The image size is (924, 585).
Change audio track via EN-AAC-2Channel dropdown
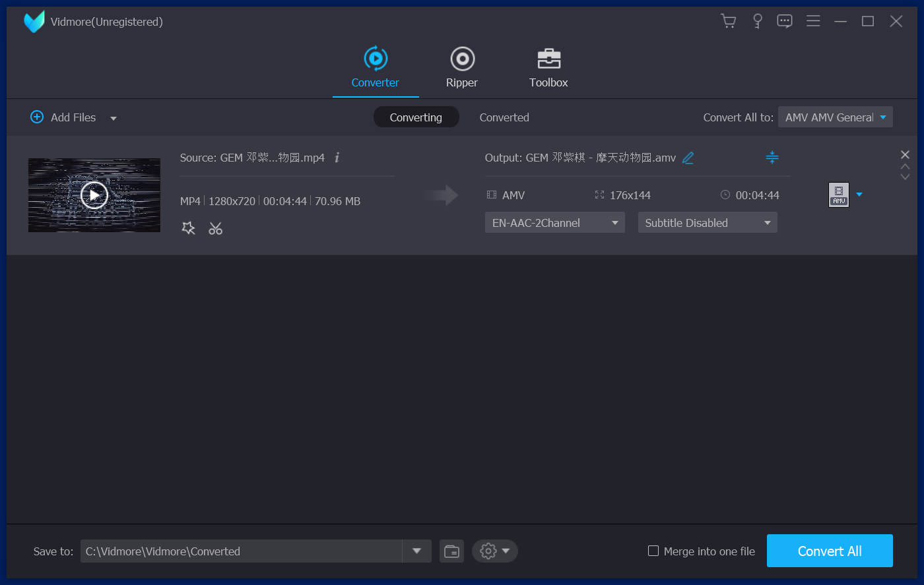(554, 222)
